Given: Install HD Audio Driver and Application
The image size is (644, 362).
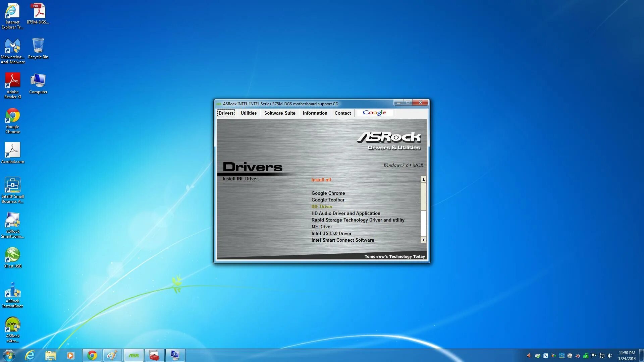Looking at the screenshot, I should [346, 213].
